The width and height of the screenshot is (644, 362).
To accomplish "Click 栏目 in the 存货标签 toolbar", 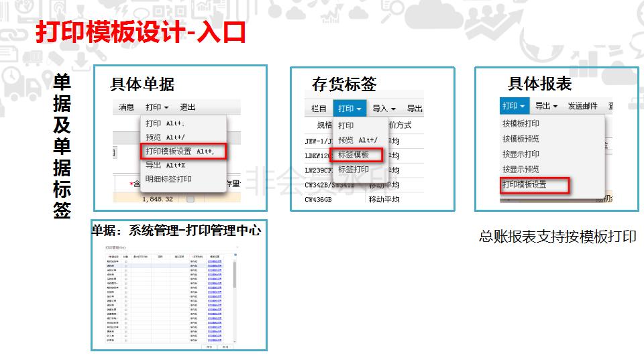I will click(x=319, y=109).
